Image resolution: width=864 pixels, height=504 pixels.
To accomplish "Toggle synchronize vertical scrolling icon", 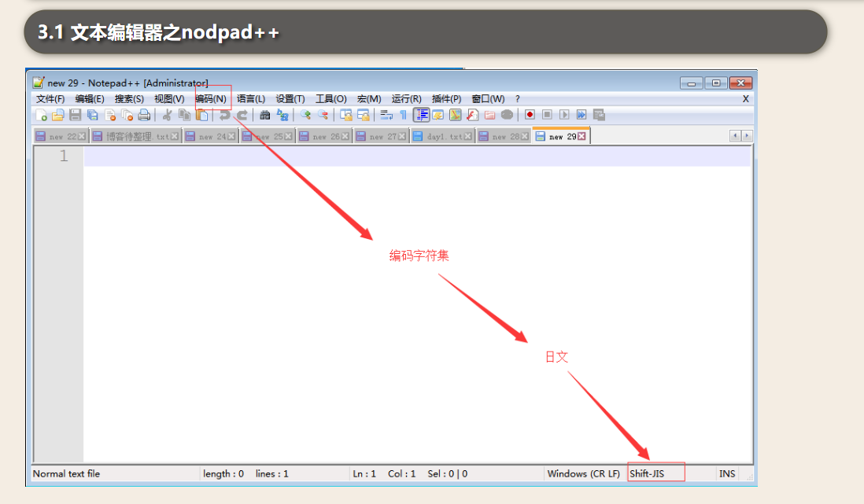I will tap(346, 115).
